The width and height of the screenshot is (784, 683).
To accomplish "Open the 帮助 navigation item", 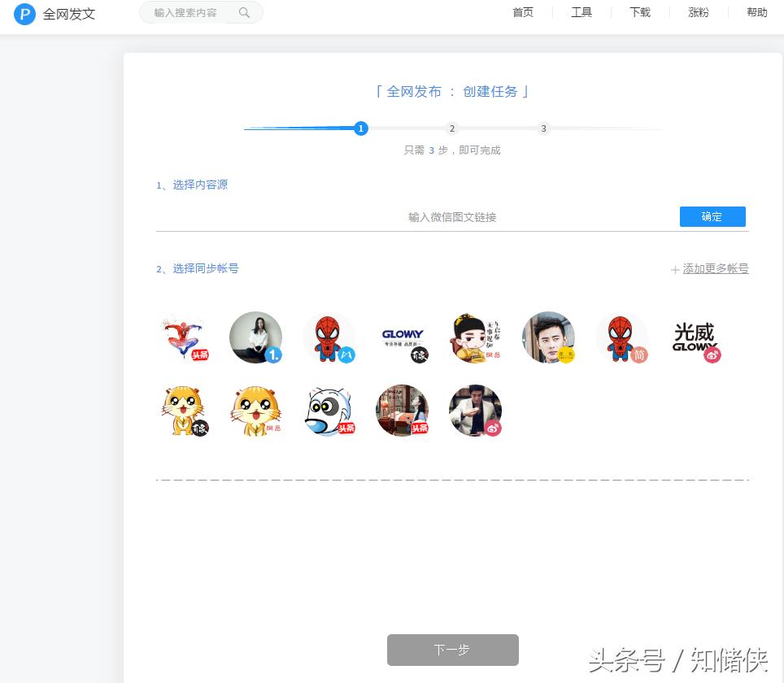I will point(757,12).
